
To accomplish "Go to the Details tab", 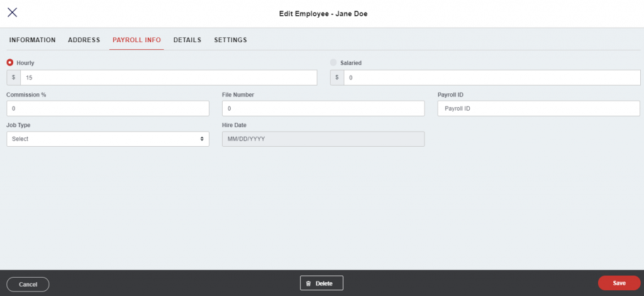I will pyautogui.click(x=187, y=40).
